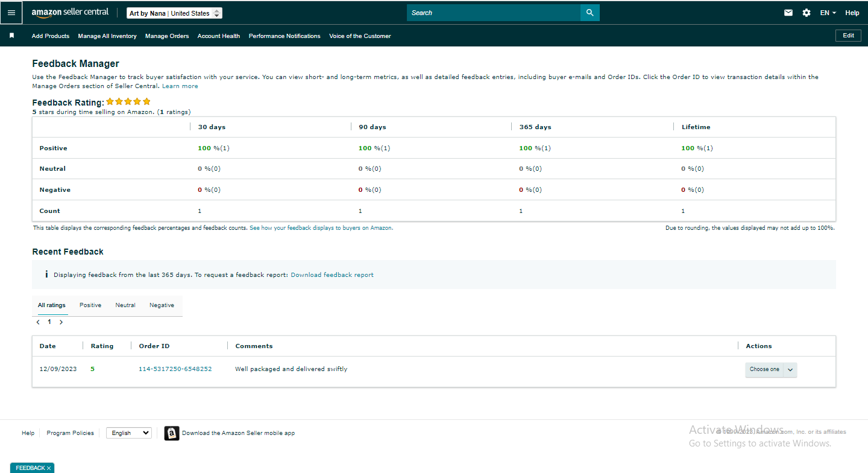Click the 90 days column header
The image size is (868, 473).
[373, 127]
